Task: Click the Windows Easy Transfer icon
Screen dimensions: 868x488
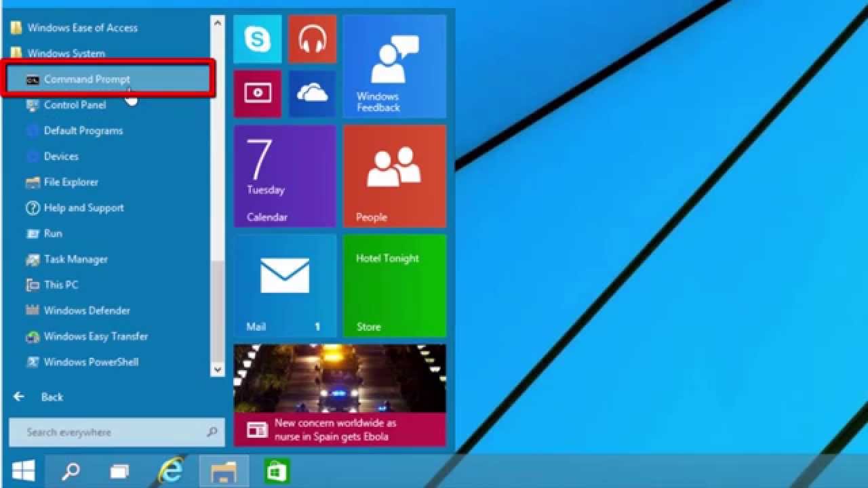Action: click(33, 336)
